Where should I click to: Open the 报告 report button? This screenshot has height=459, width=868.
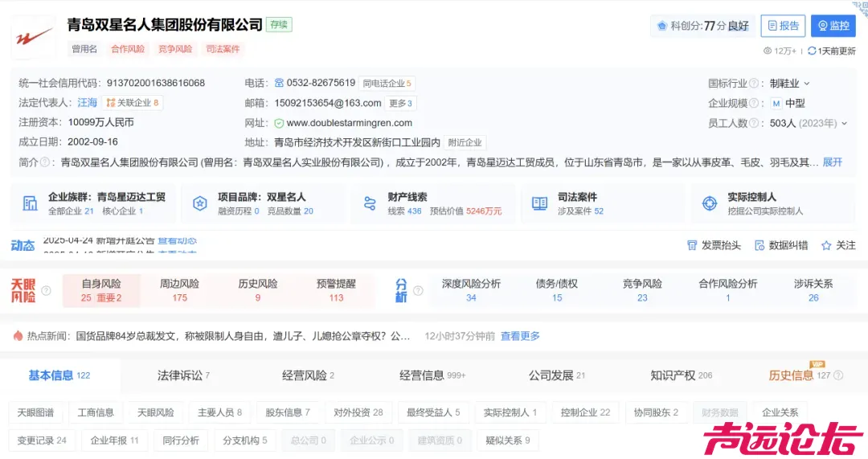783,26
